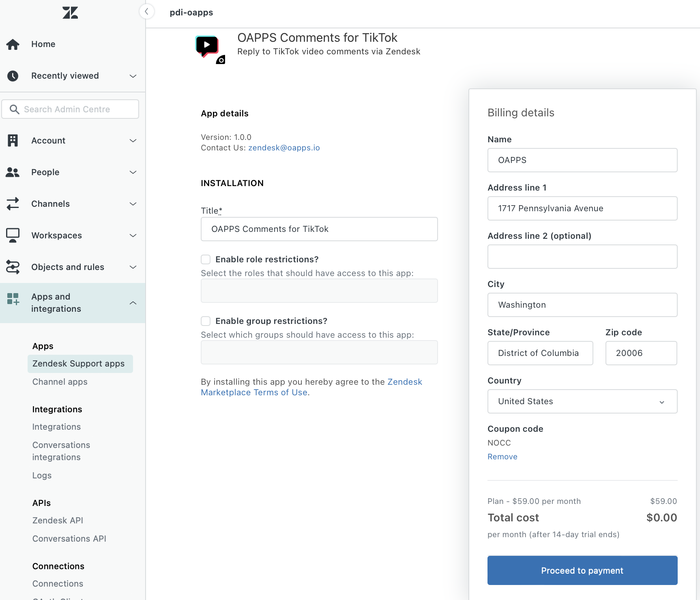Viewport: 700px width, 600px height.
Task: Click the OAPPS Comments for TikTok app logo
Action: 210,49
